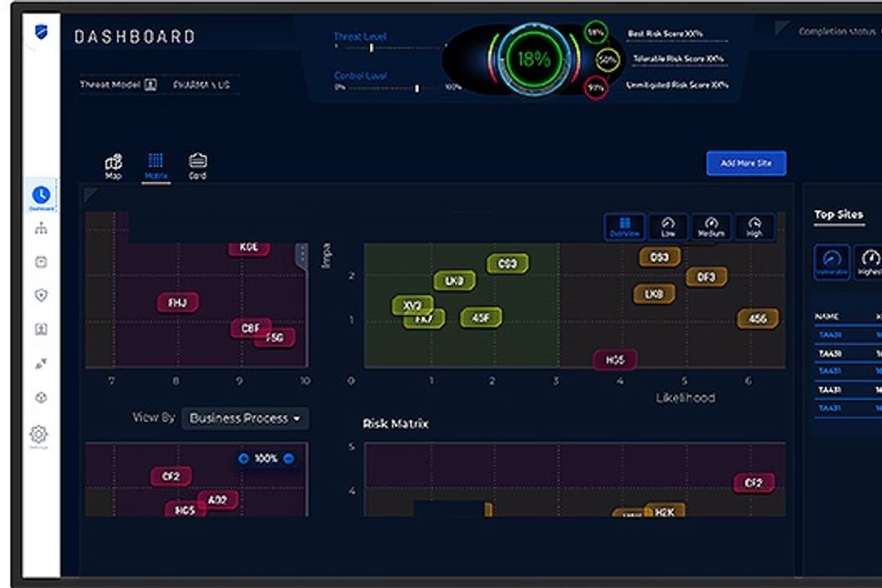The image size is (882, 588).
Task: Open the organization hierarchy sidebar icon
Action: [x=41, y=229]
